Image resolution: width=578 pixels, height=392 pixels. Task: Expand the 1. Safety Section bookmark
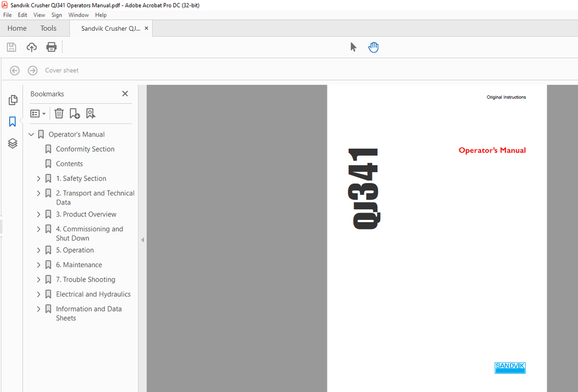(x=39, y=179)
